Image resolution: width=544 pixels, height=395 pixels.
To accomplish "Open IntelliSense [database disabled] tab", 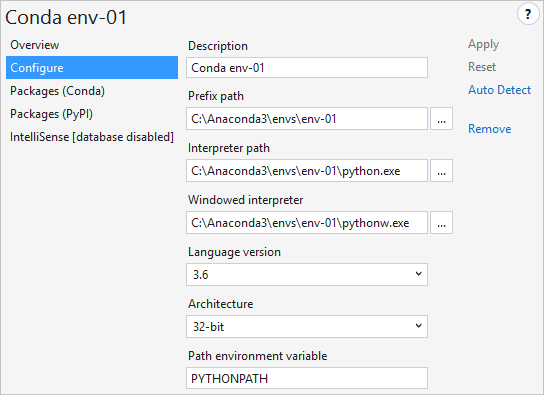I will [92, 137].
